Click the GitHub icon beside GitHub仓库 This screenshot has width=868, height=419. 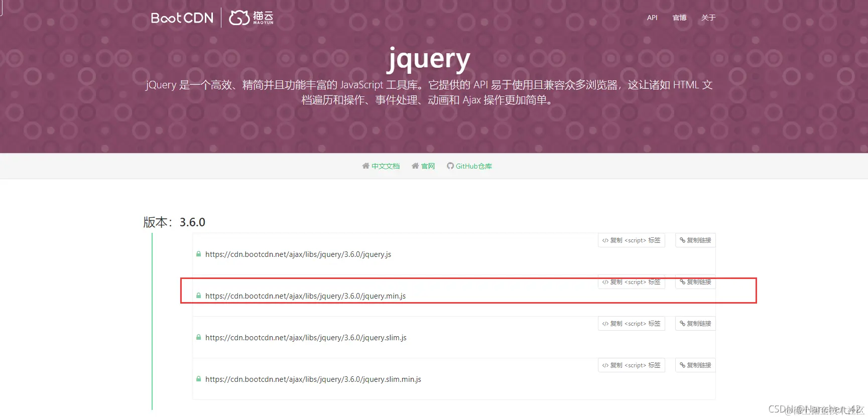[450, 166]
